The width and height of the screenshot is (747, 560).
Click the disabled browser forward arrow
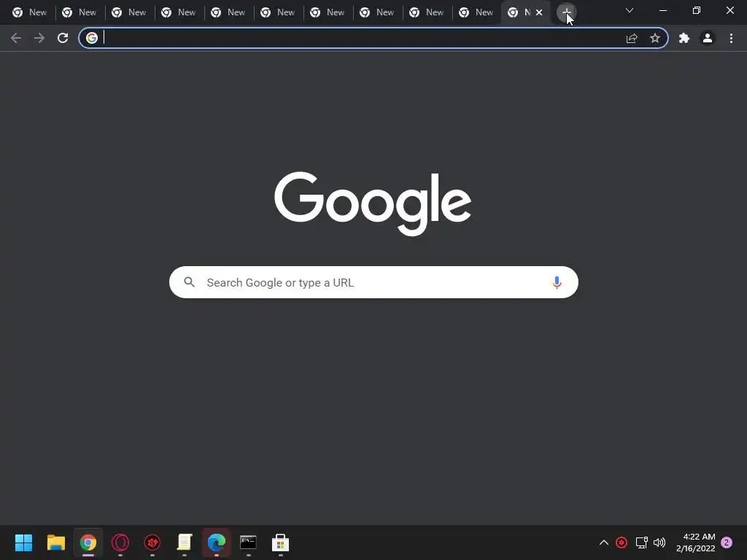click(x=39, y=38)
